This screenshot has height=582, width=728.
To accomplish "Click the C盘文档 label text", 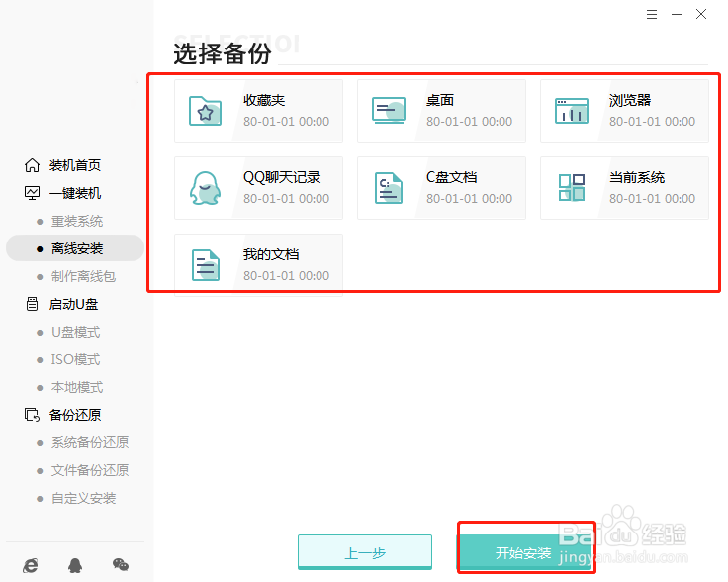I will pyautogui.click(x=452, y=177).
